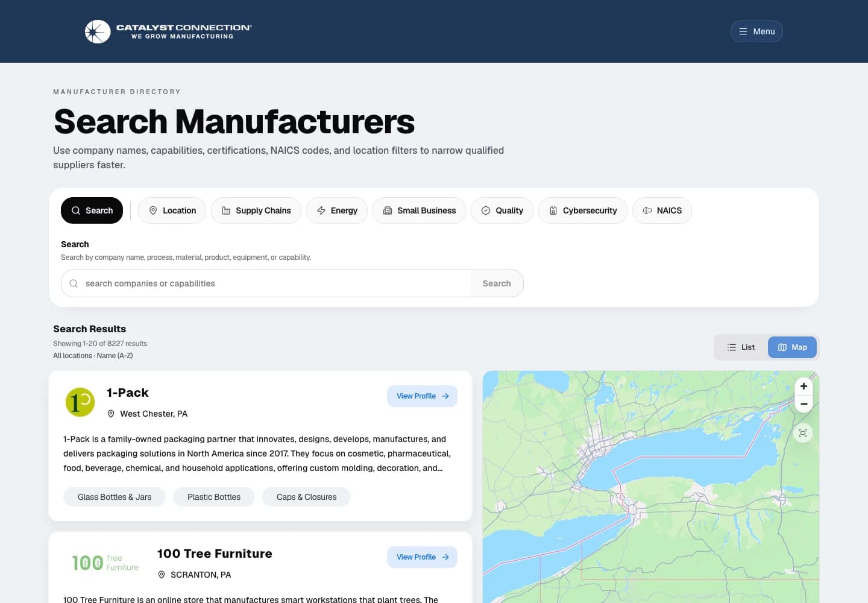Zoom out on the map
This screenshot has width=868, height=603.
point(804,404)
